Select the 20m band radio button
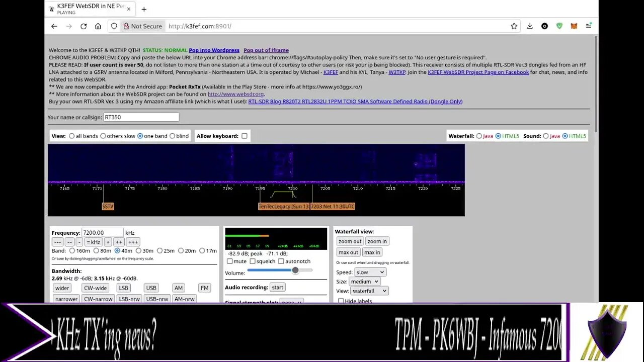Image resolution: width=644 pixels, height=362 pixels. point(181,251)
